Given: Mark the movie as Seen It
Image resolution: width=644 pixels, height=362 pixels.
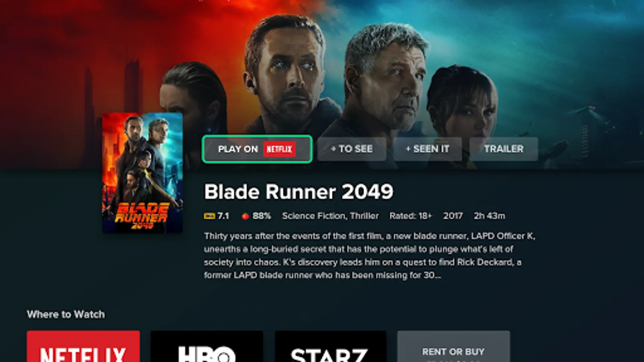Looking at the screenshot, I should tap(427, 149).
